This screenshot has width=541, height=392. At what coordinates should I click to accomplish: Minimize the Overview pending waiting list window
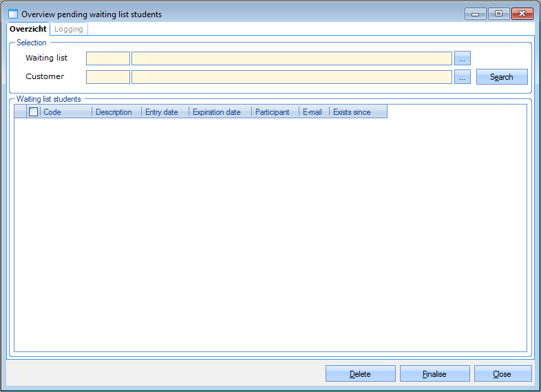(476, 14)
